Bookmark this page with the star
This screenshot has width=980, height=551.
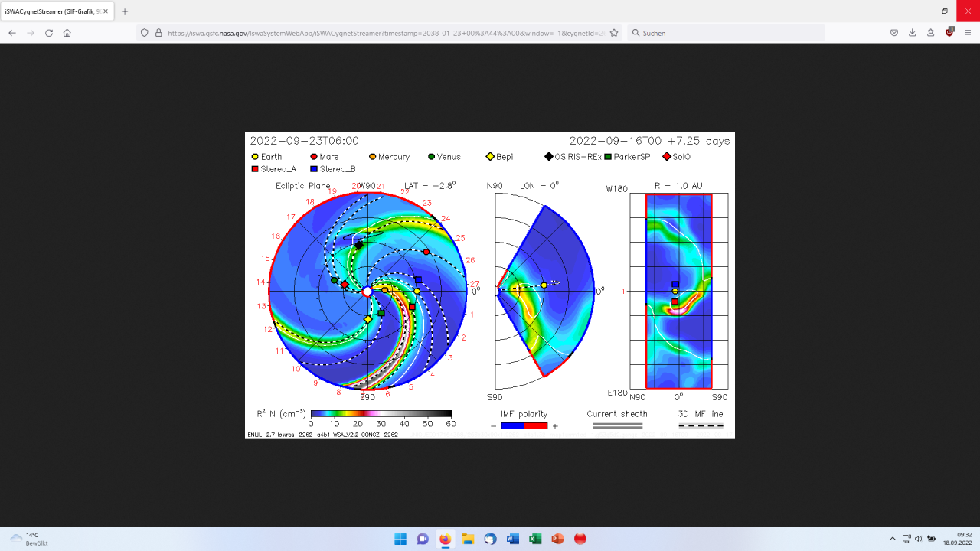click(614, 33)
